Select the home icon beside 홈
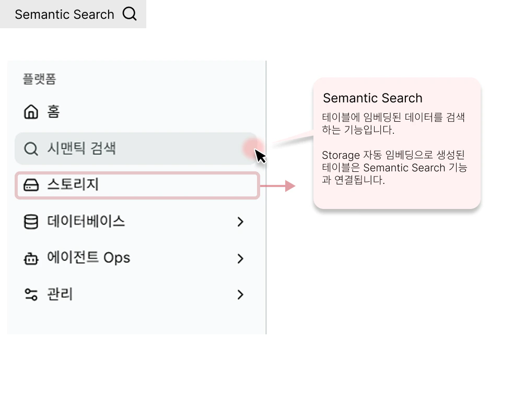The image size is (513, 420). [x=30, y=111]
